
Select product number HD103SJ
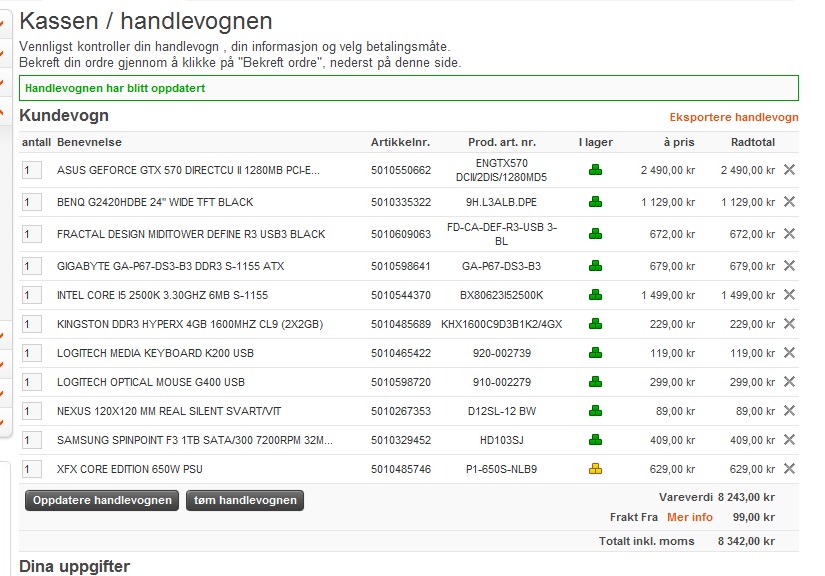point(501,440)
